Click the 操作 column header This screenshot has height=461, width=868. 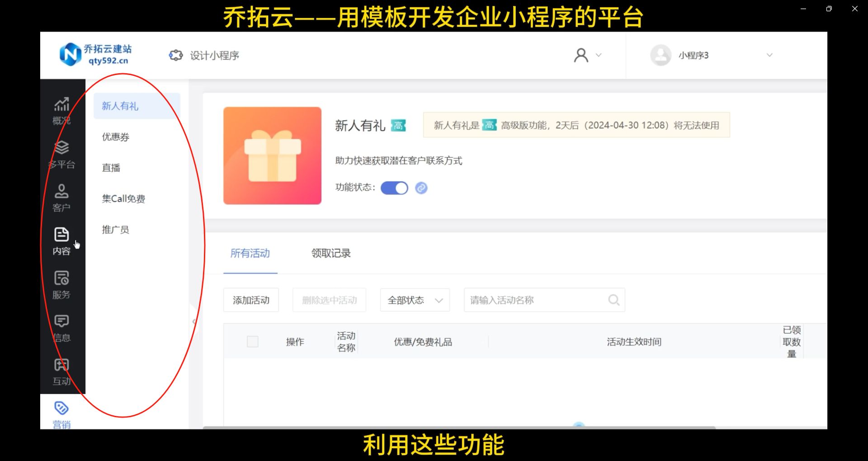pyautogui.click(x=295, y=342)
